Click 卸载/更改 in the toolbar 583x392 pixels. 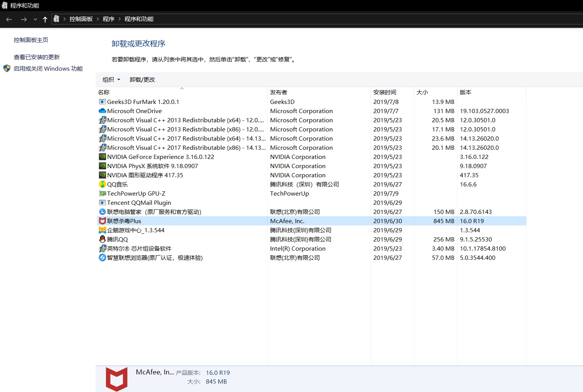pyautogui.click(x=142, y=79)
